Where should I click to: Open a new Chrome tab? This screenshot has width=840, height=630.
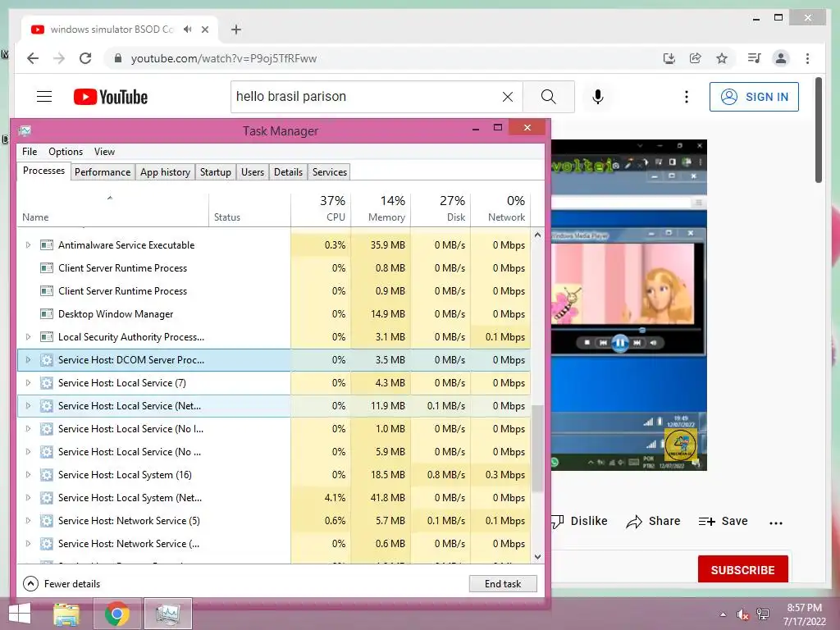[236, 30]
